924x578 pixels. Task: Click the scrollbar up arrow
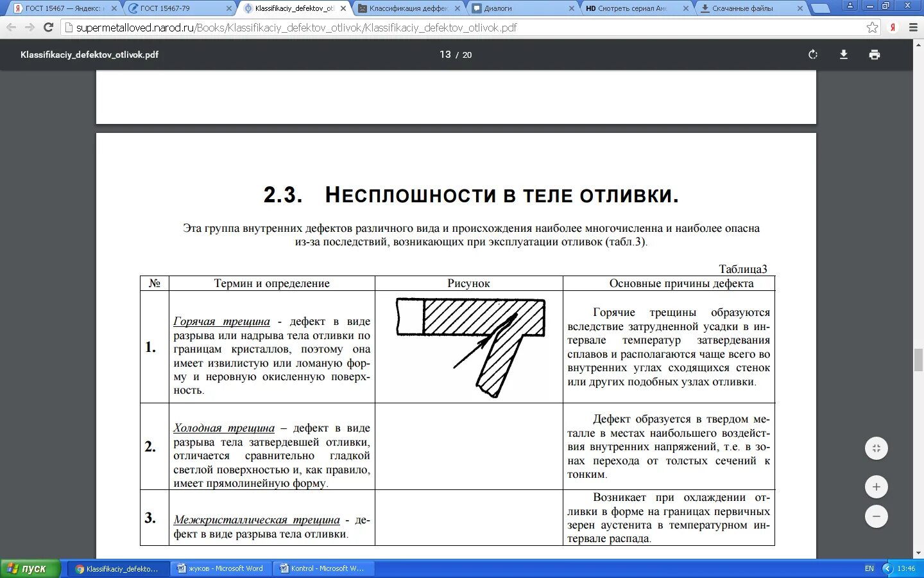click(918, 44)
